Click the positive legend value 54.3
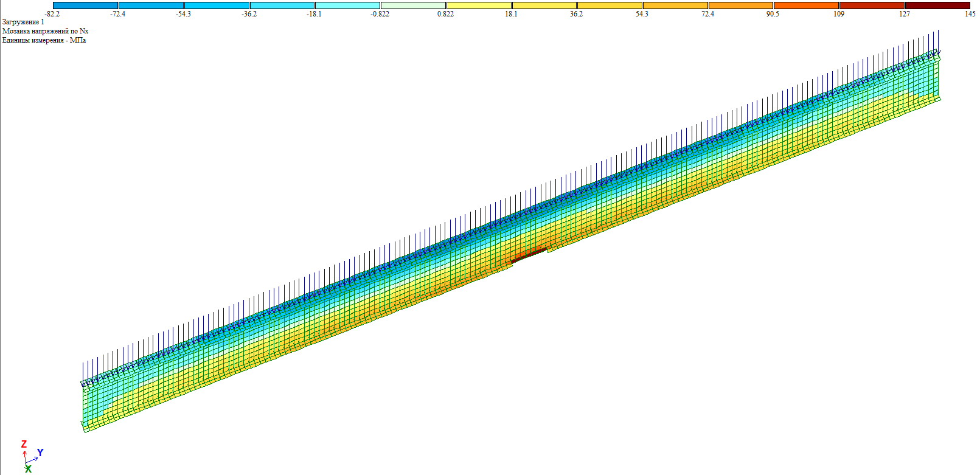Viewport: 980px width, 475px height. pos(642,14)
